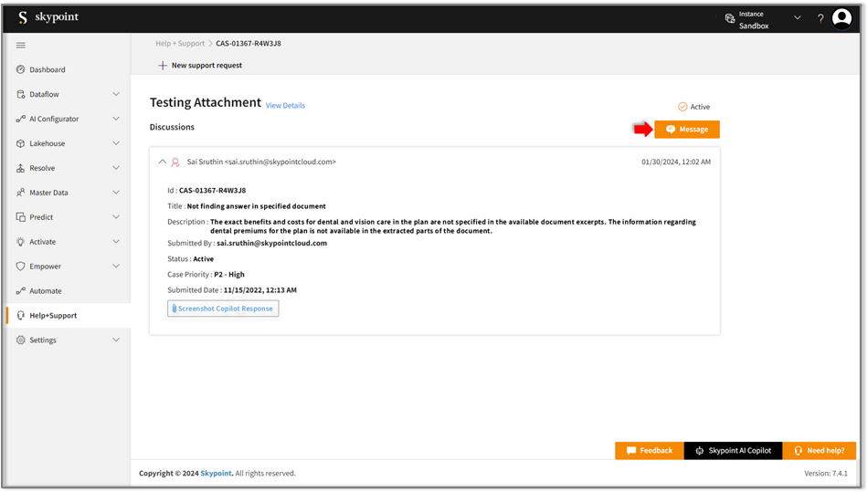Click the paperclip icon on the attachment
The height and width of the screenshot is (492, 868).
coord(174,309)
